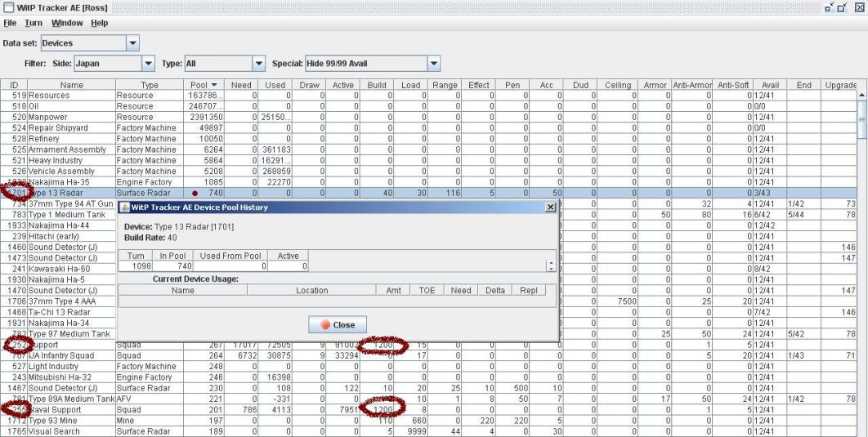Sort by the Pool column header

tap(204, 85)
